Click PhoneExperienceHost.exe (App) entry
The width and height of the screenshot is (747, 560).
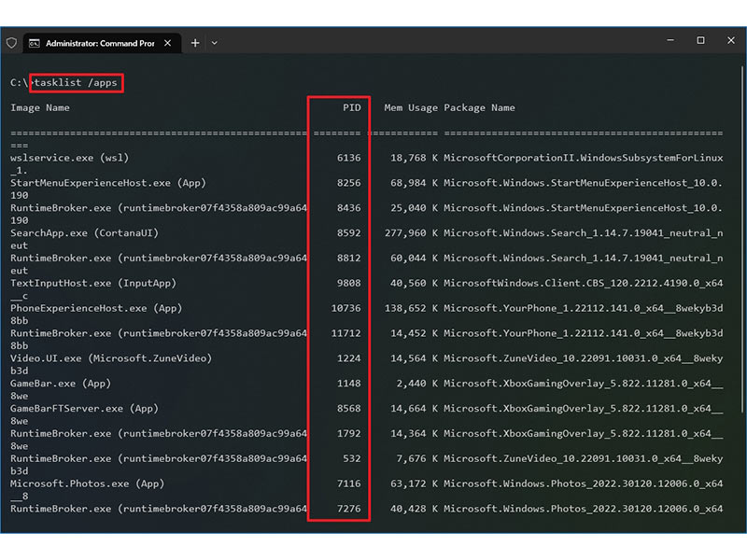pyautogui.click(x=96, y=309)
